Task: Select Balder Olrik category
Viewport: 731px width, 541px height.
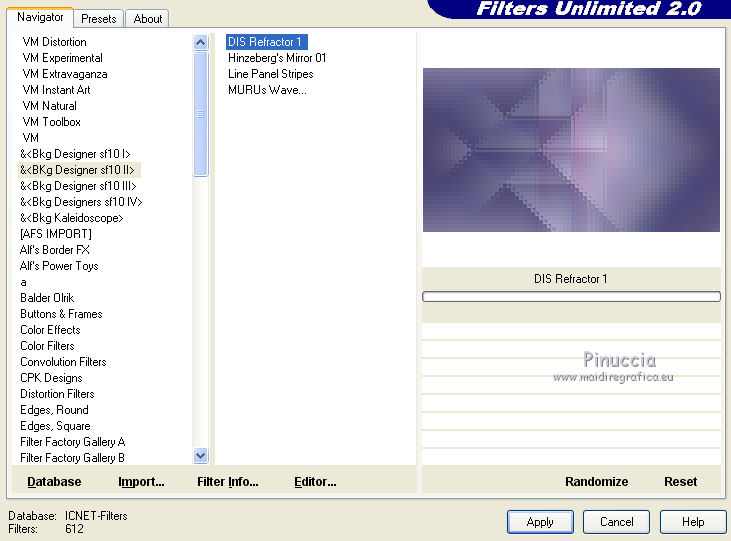Action: 47,298
